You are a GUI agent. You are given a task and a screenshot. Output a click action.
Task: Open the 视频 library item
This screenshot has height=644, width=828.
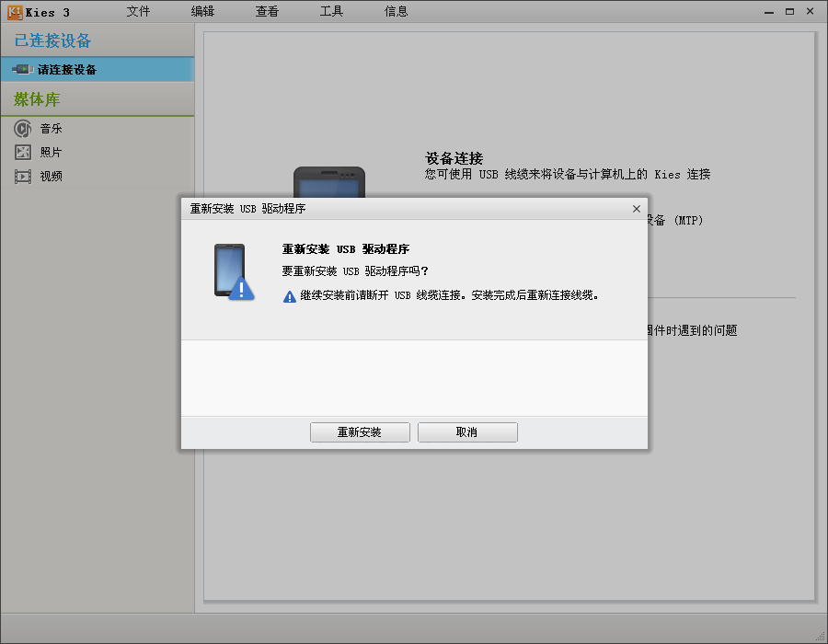click(x=52, y=176)
